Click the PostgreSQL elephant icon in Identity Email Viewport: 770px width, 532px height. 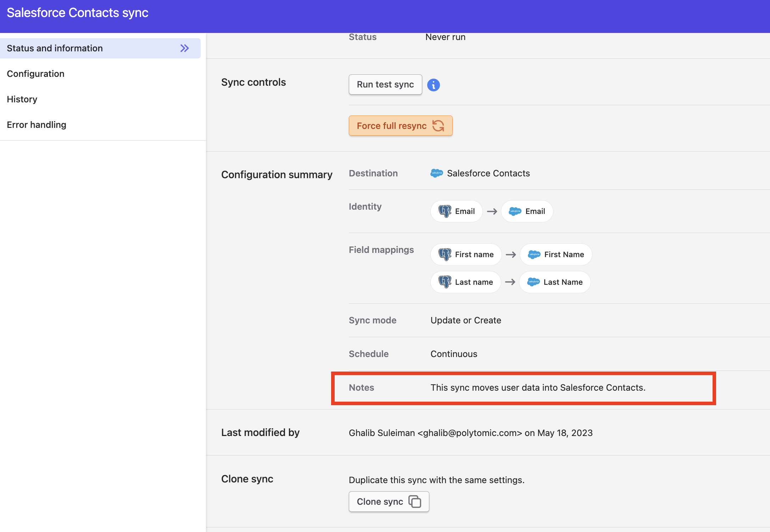(445, 211)
